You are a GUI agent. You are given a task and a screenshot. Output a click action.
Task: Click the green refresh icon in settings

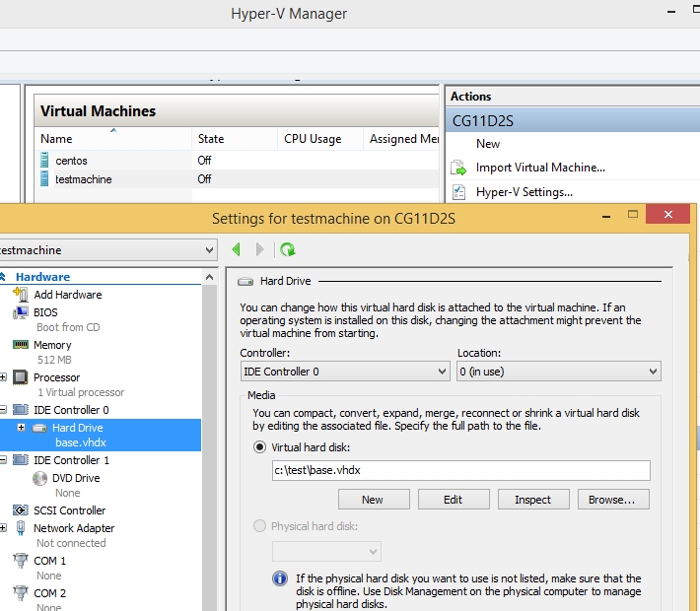(288, 249)
